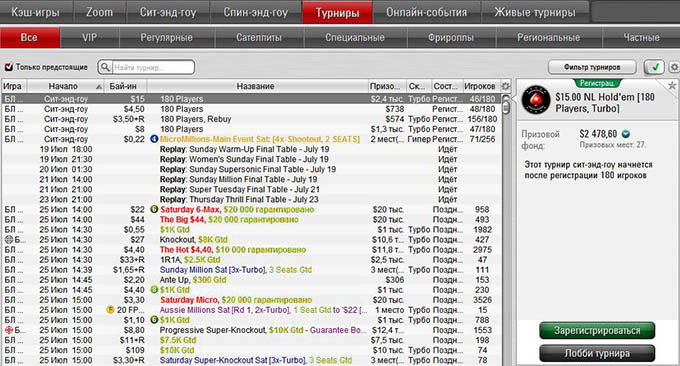
Task: Select The Hot $4,40 tournament
Action: click(x=252, y=250)
